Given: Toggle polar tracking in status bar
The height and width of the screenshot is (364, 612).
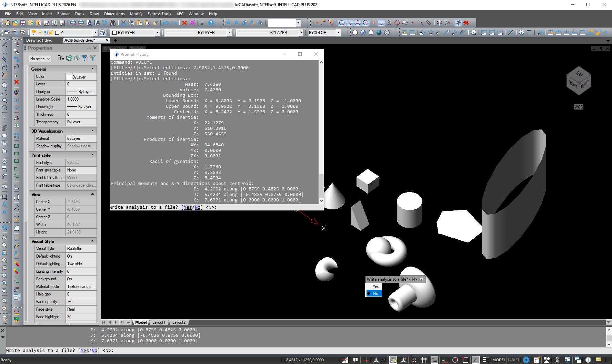Looking at the screenshot, I should click(x=455, y=360).
